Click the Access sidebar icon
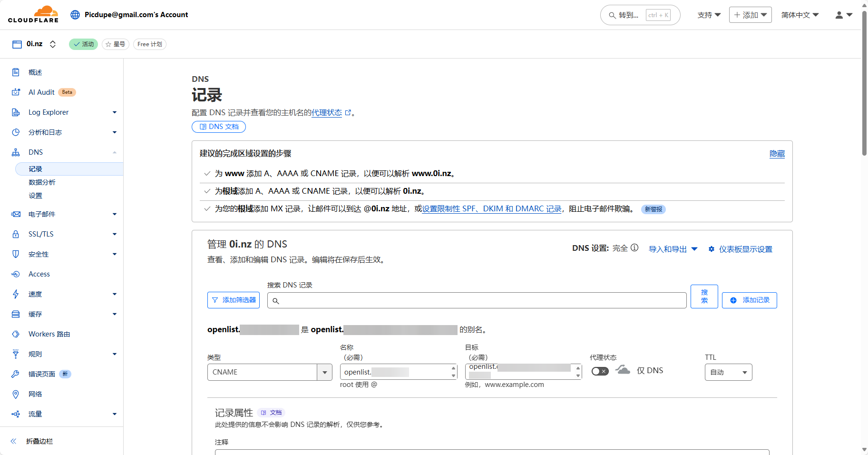 coord(16,274)
